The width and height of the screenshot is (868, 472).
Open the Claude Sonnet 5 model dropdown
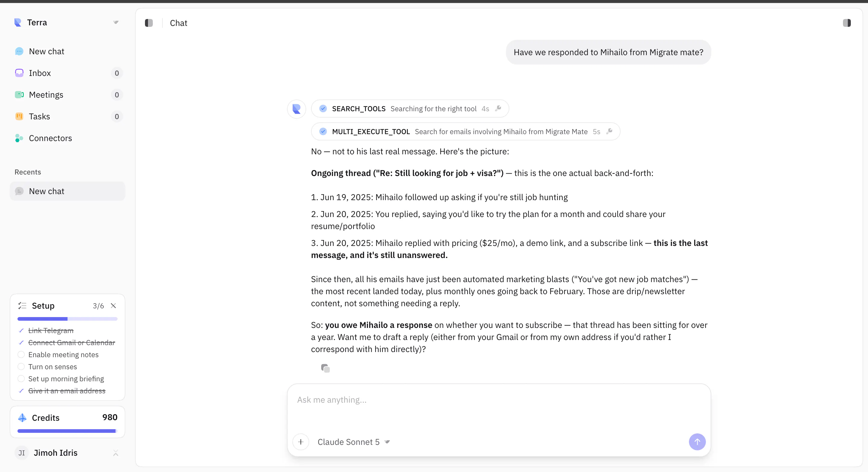click(354, 442)
